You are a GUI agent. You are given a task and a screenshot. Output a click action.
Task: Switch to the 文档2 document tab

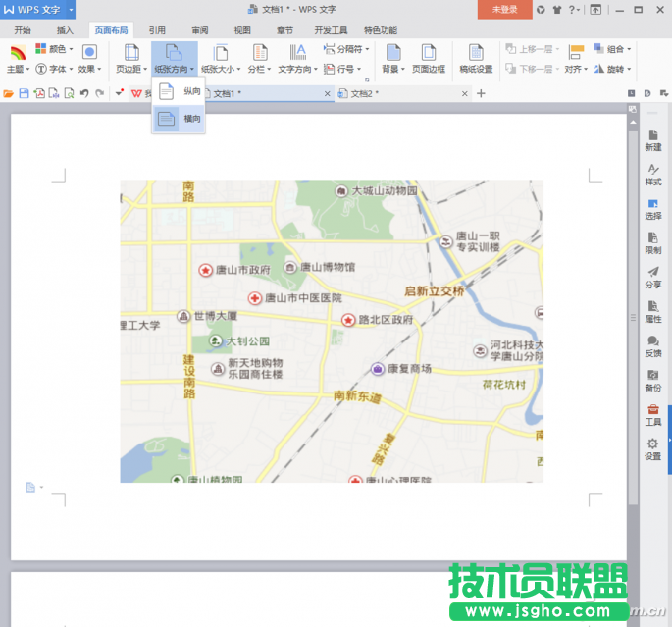click(x=365, y=93)
